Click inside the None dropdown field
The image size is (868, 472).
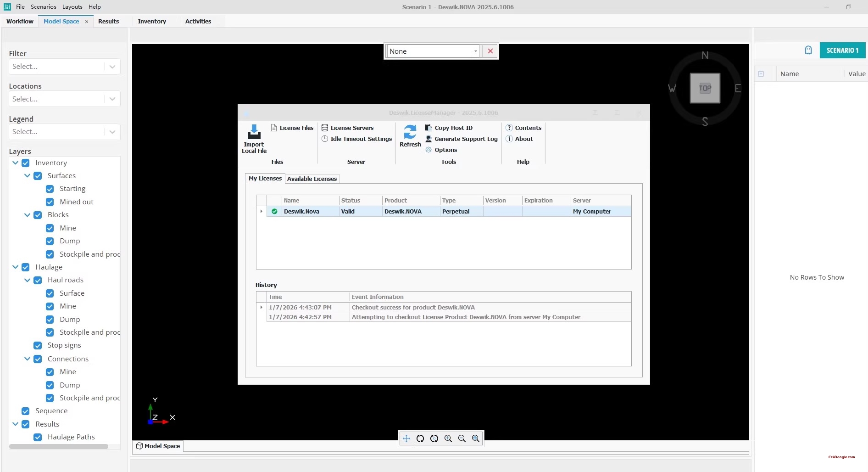tap(431, 51)
